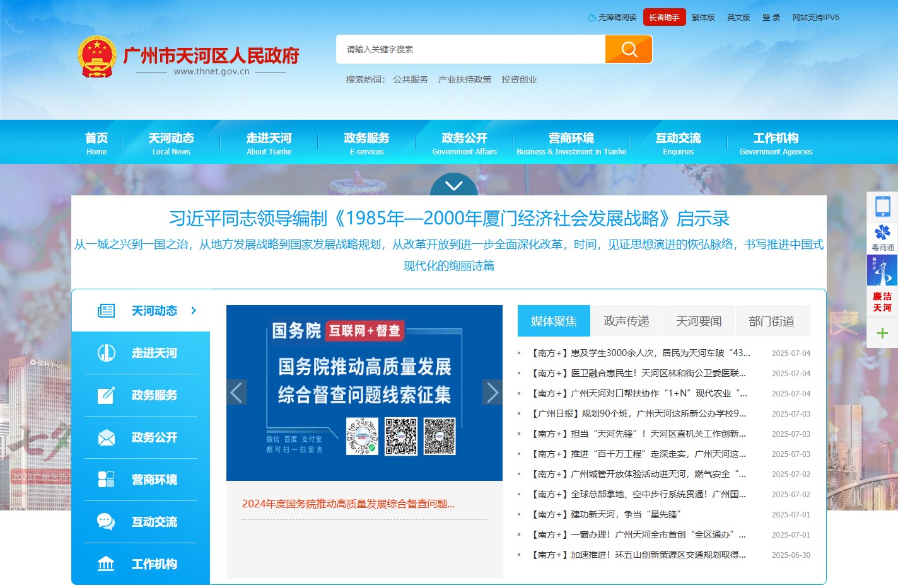
Task: Click hot search term 产业扶持政策
Action: point(465,79)
